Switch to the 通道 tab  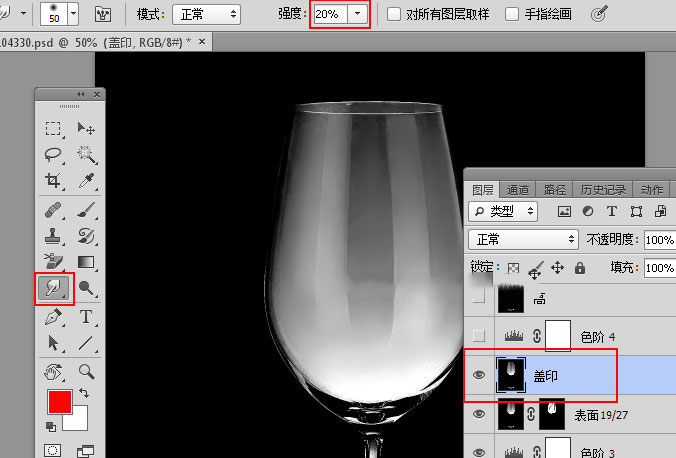pyautogui.click(x=518, y=189)
